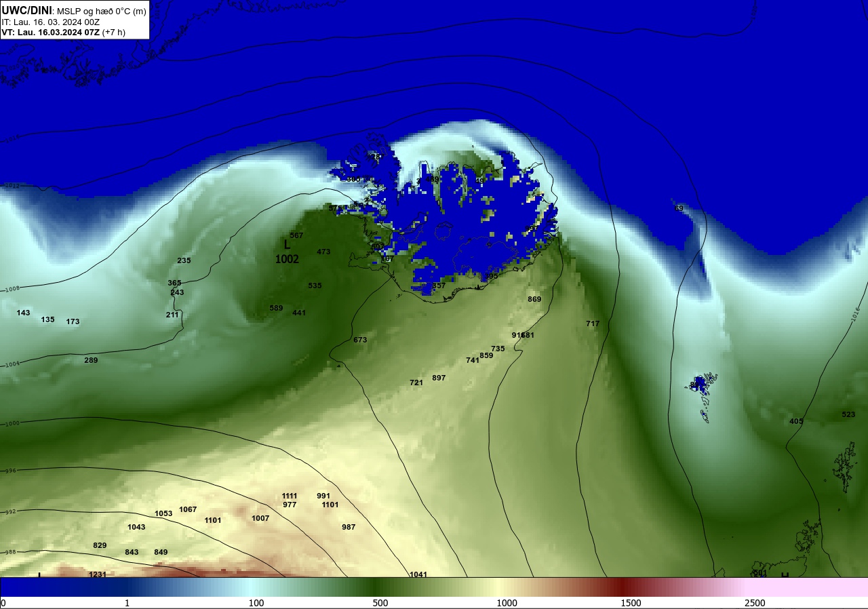Click the height value '741'
Screen dimensions: 868x609
473,360
